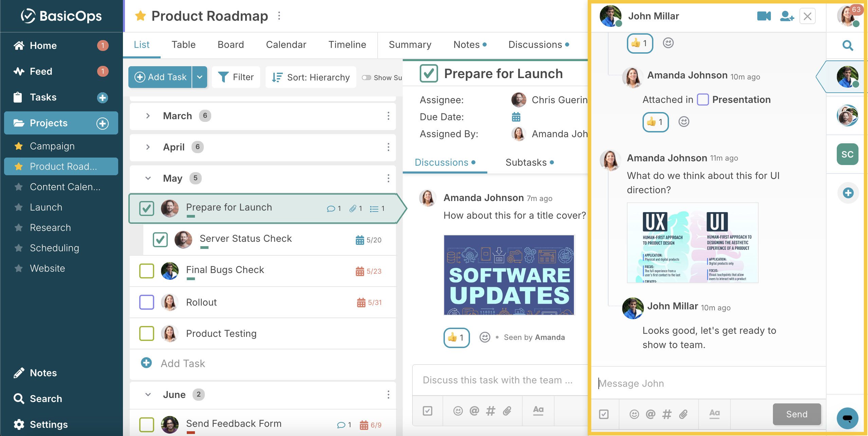Image resolution: width=868 pixels, height=436 pixels.
Task: Uncheck the Server Status Check checkbox
Action: [x=160, y=239]
